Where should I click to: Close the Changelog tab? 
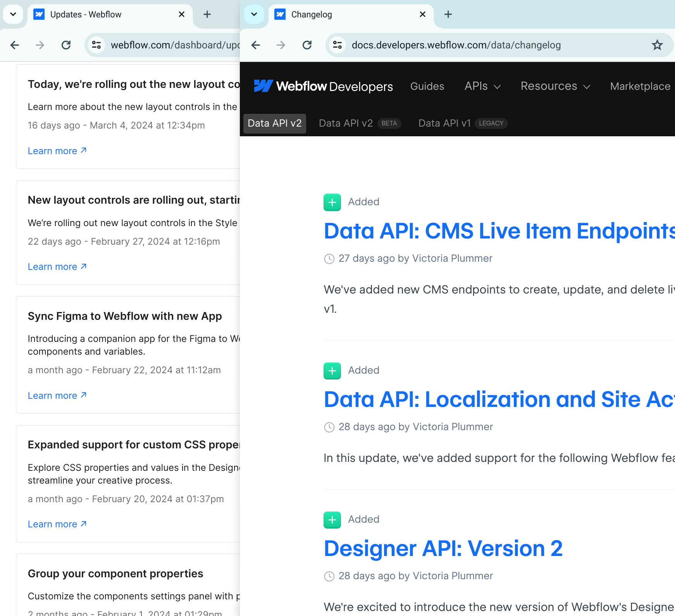(x=422, y=14)
